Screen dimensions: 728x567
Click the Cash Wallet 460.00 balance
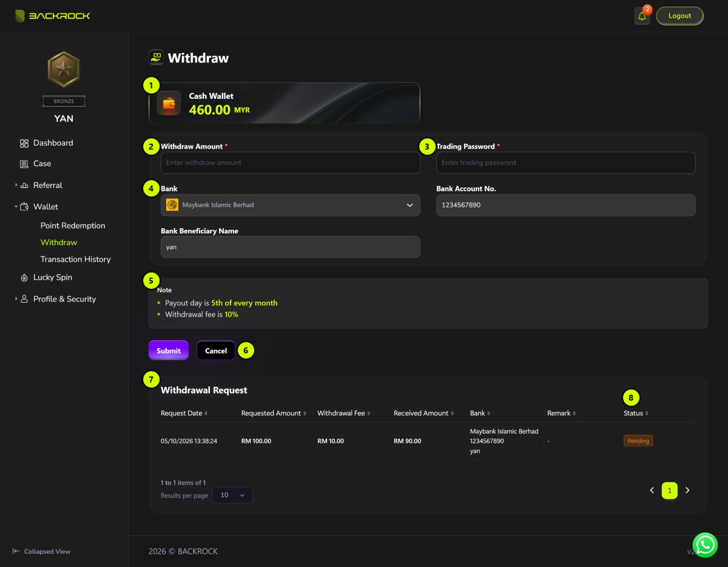click(x=219, y=110)
